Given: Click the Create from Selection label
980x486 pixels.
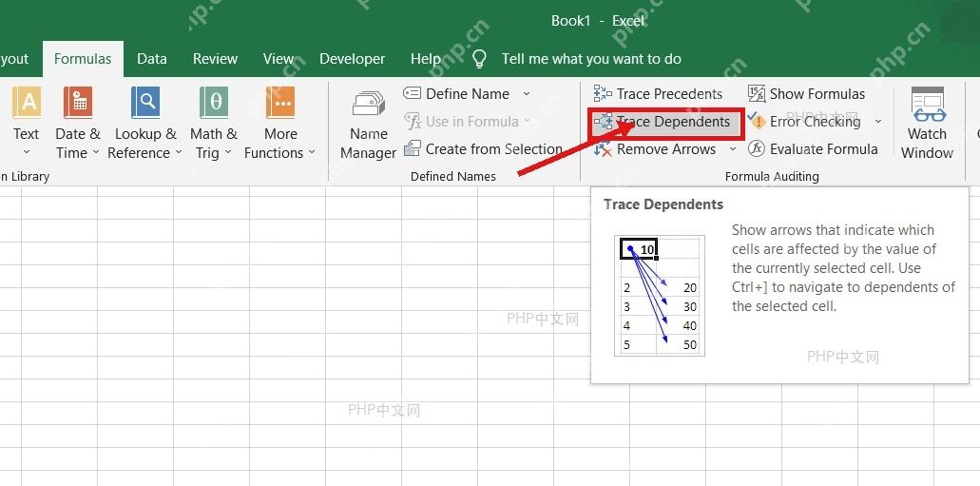Looking at the screenshot, I should pos(493,149).
